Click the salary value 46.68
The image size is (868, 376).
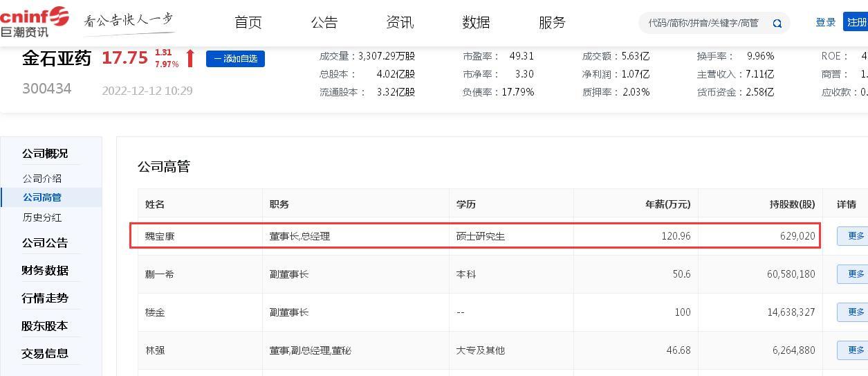point(678,350)
